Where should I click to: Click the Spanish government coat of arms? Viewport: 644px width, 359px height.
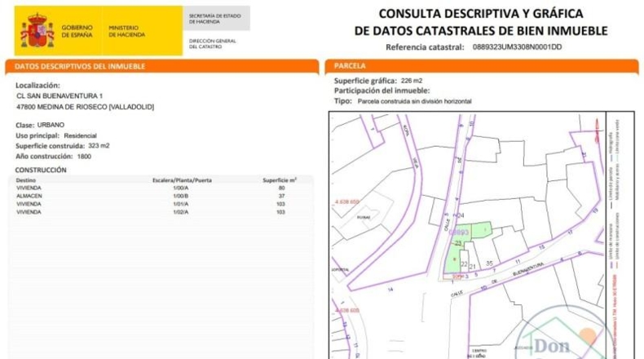37,30
